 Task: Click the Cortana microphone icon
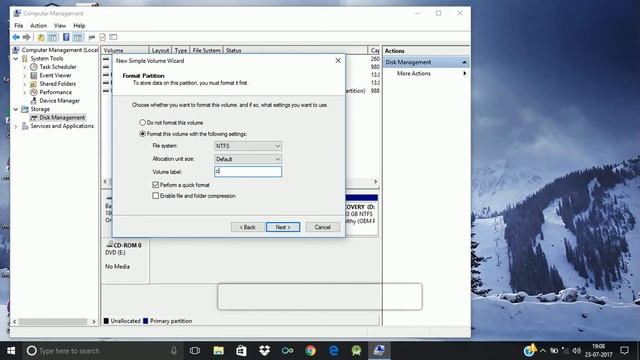tap(174, 351)
